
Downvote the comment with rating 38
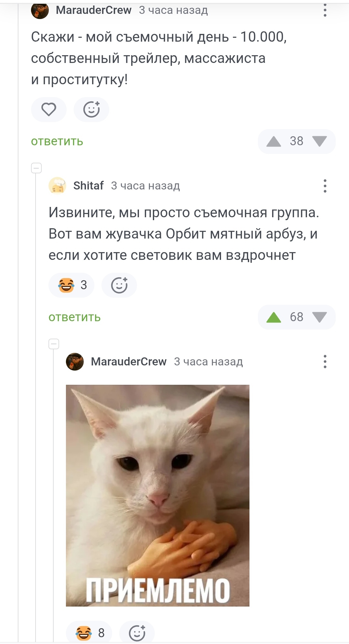click(320, 141)
